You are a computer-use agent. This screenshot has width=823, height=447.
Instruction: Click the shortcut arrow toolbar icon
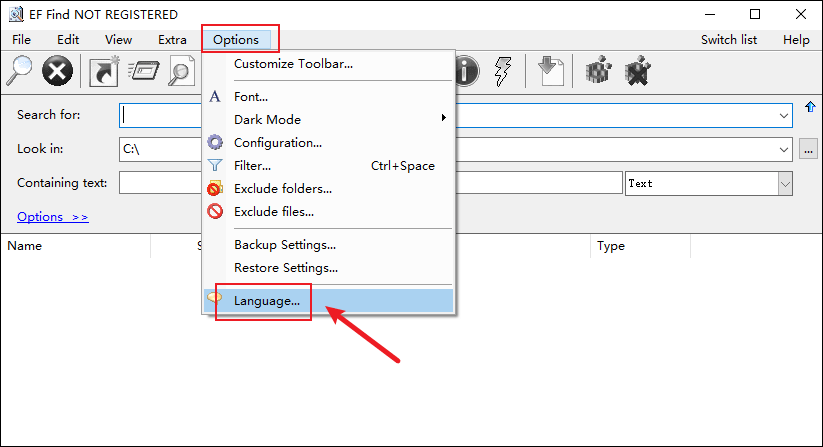pyautogui.click(x=104, y=71)
